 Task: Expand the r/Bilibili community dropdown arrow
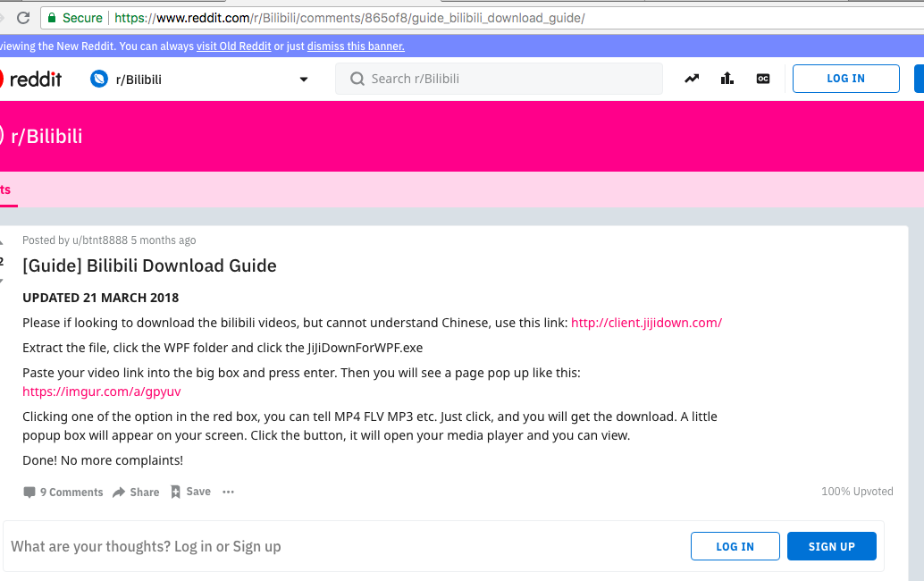tap(304, 80)
